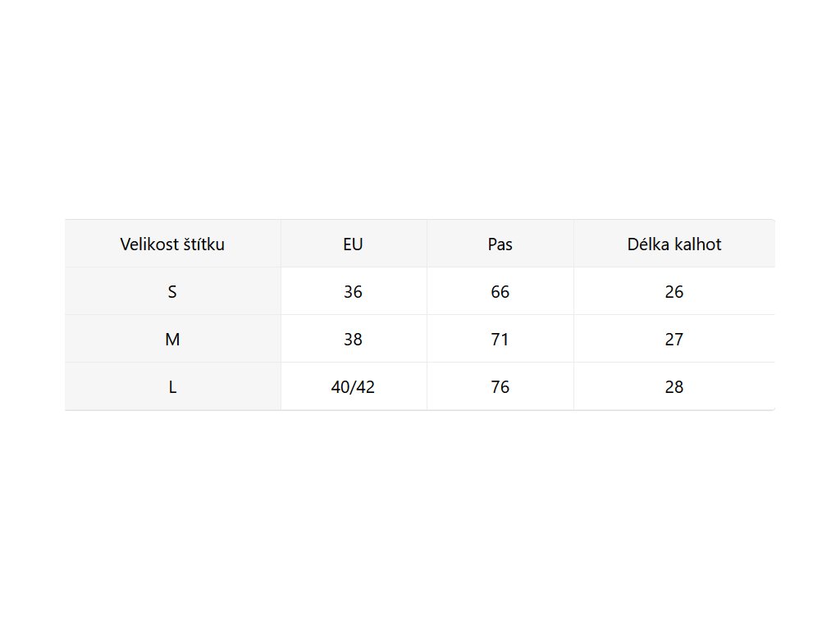Select the Pas cell for size L
Image resolution: width=840 pixels, height=630 pixels.
500,386
